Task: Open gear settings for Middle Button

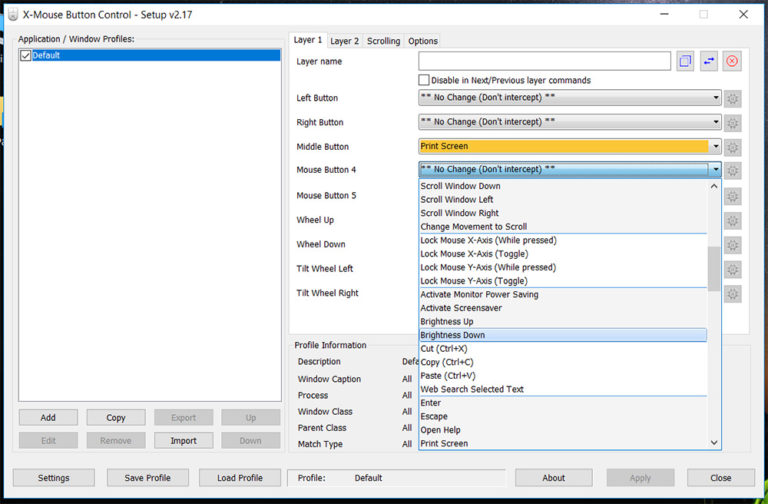Action: click(732, 147)
